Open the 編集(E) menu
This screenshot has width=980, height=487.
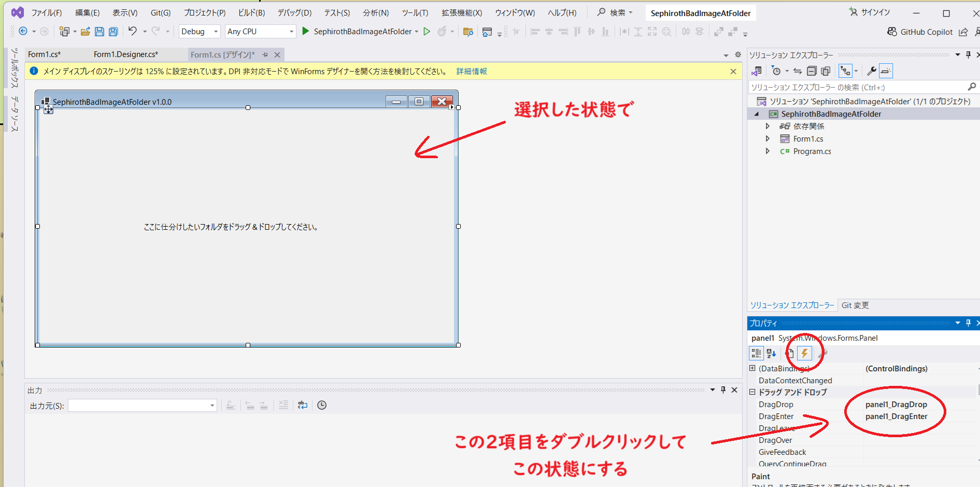click(x=87, y=13)
